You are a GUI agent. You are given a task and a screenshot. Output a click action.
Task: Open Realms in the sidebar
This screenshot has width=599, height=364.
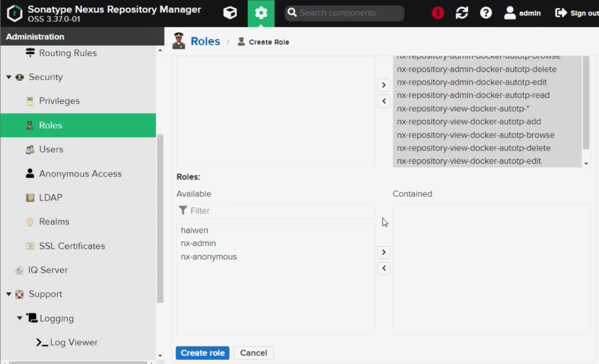pyautogui.click(x=54, y=222)
